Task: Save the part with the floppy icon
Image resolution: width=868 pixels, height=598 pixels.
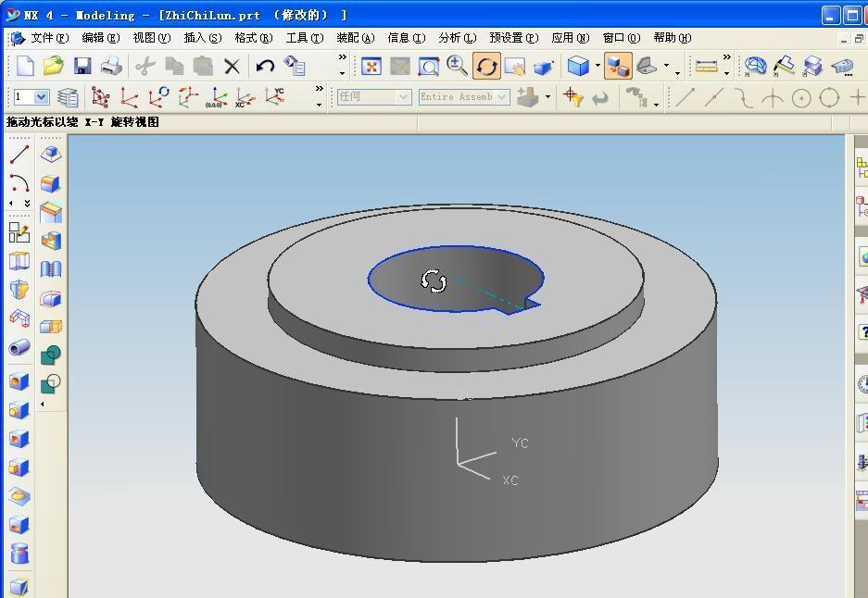Action: (x=82, y=66)
